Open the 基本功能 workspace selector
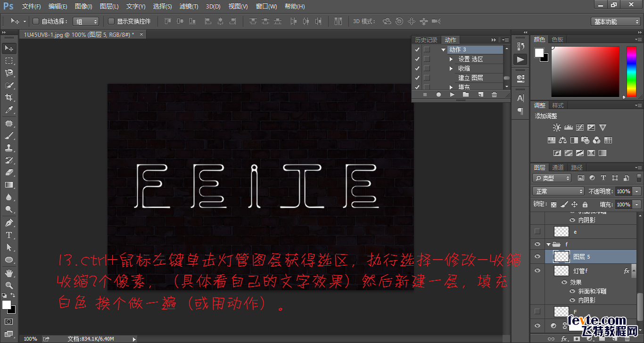The height and width of the screenshot is (343, 644). pyautogui.click(x=615, y=21)
